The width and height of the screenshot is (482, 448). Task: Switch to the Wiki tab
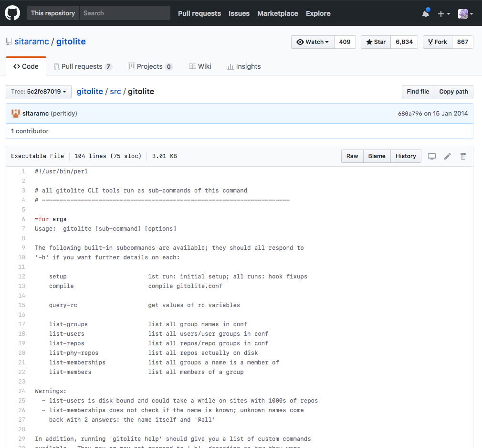pos(200,66)
